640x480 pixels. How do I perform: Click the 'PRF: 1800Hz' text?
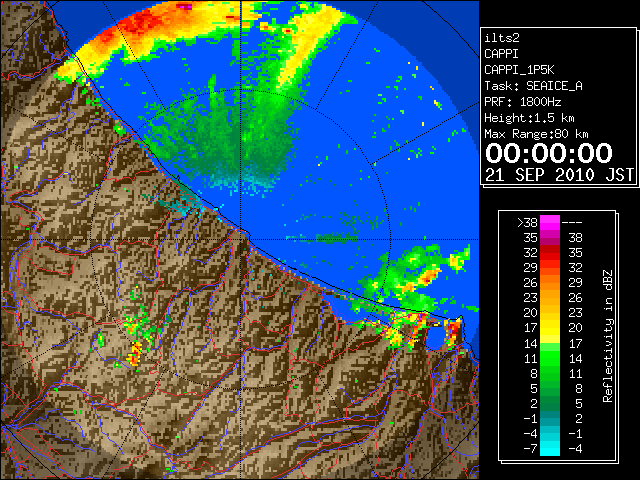point(522,102)
